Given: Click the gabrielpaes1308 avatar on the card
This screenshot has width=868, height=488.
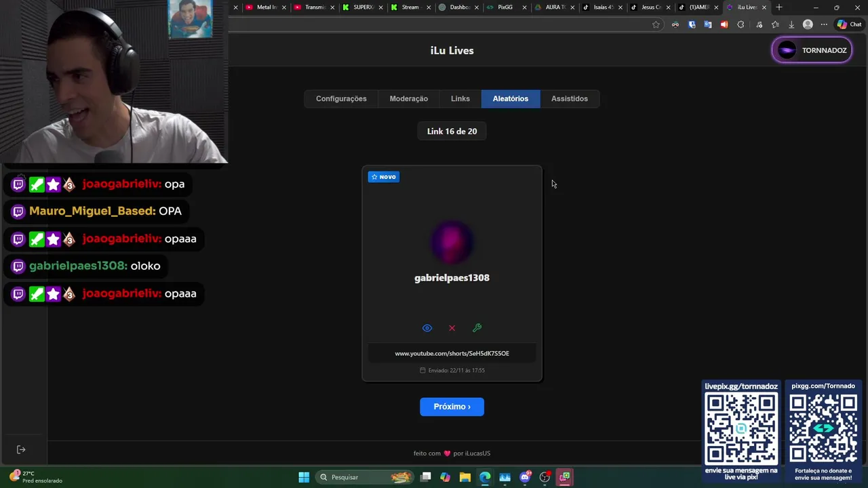Looking at the screenshot, I should (x=452, y=242).
